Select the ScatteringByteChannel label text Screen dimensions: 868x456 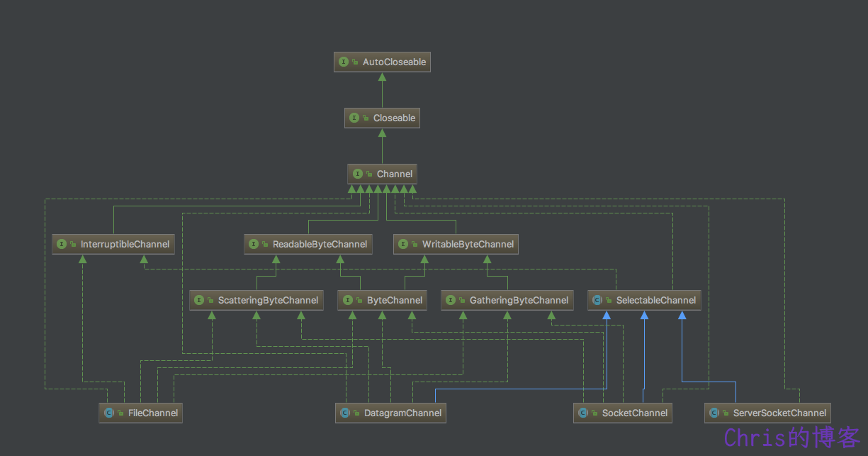[x=269, y=300]
